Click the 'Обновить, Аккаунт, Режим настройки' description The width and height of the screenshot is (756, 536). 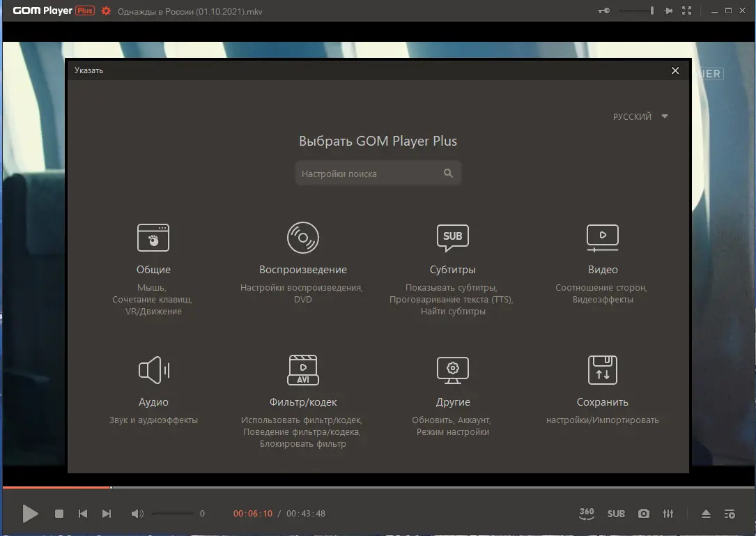point(452,426)
